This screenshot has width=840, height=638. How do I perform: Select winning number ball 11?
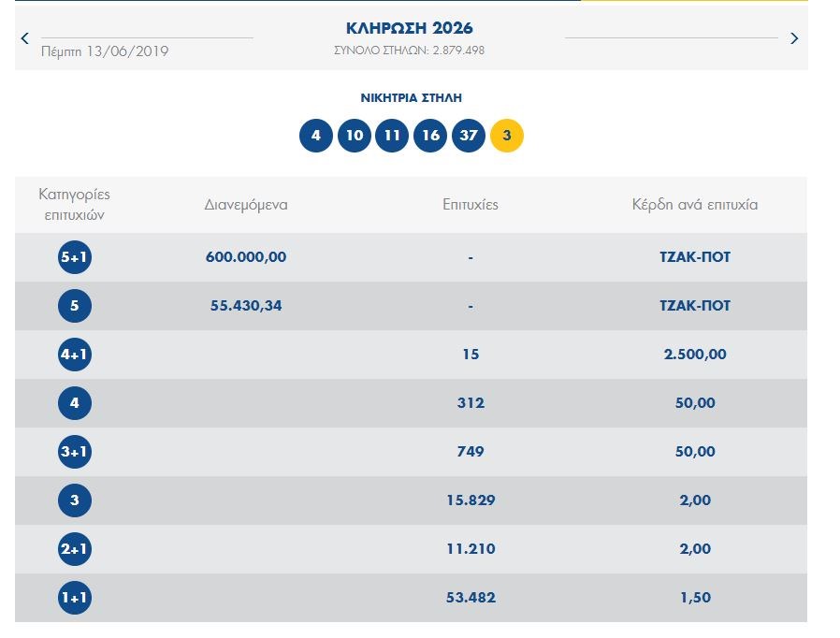tap(392, 136)
